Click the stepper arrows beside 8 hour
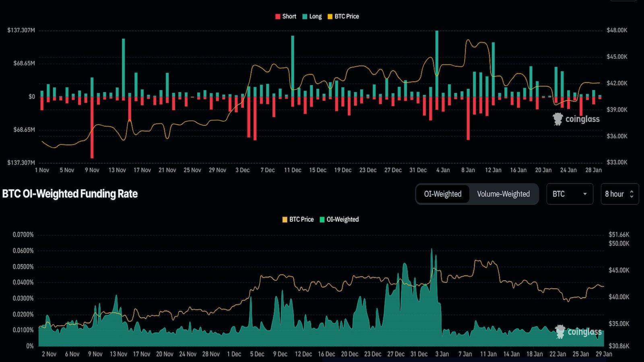The height and width of the screenshot is (362, 644). (x=632, y=194)
